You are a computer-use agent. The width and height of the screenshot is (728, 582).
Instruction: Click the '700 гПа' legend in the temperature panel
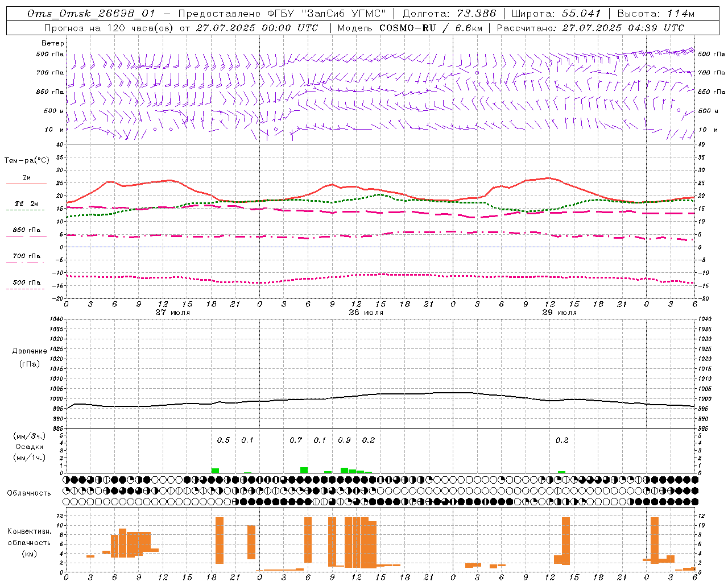[27, 256]
